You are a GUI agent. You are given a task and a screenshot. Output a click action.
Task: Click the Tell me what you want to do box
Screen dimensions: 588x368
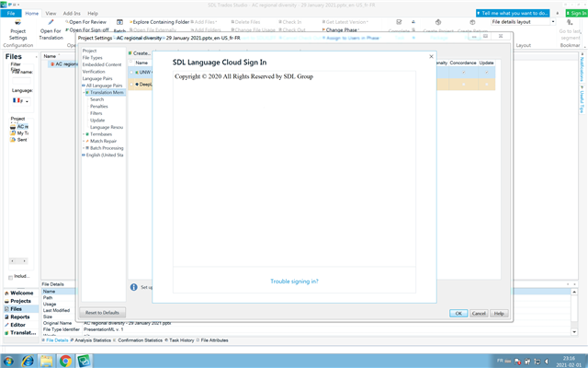tap(514, 14)
